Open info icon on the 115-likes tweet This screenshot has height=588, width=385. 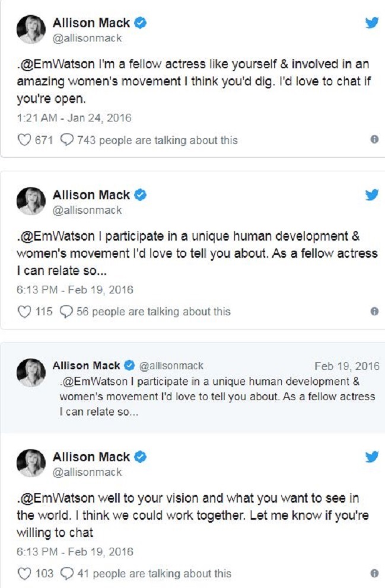(374, 311)
